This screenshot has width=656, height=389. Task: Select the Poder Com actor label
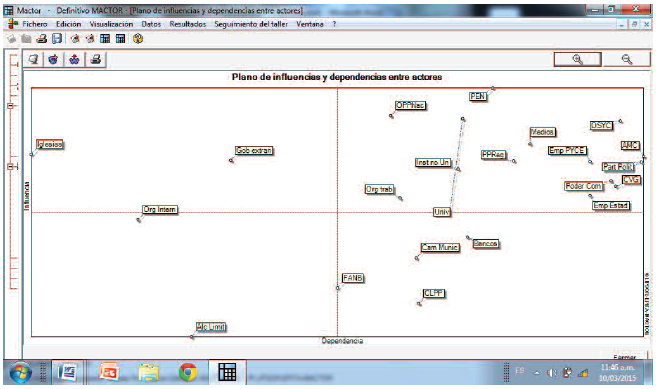584,186
